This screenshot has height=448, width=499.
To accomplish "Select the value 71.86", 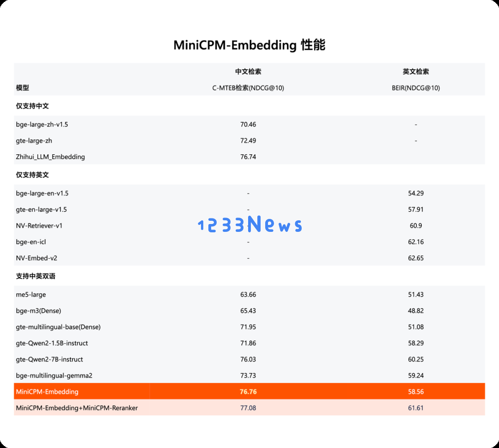I will click(248, 343).
